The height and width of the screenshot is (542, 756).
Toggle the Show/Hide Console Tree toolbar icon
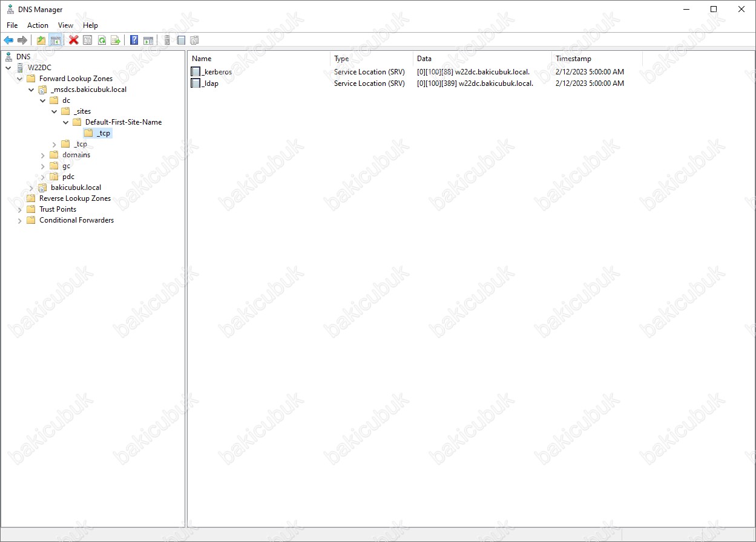click(55, 41)
